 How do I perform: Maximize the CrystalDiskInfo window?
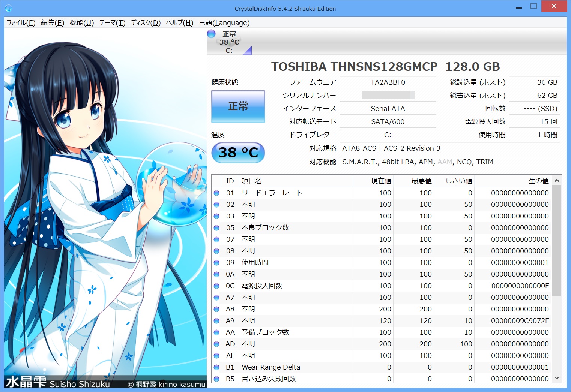tap(534, 7)
